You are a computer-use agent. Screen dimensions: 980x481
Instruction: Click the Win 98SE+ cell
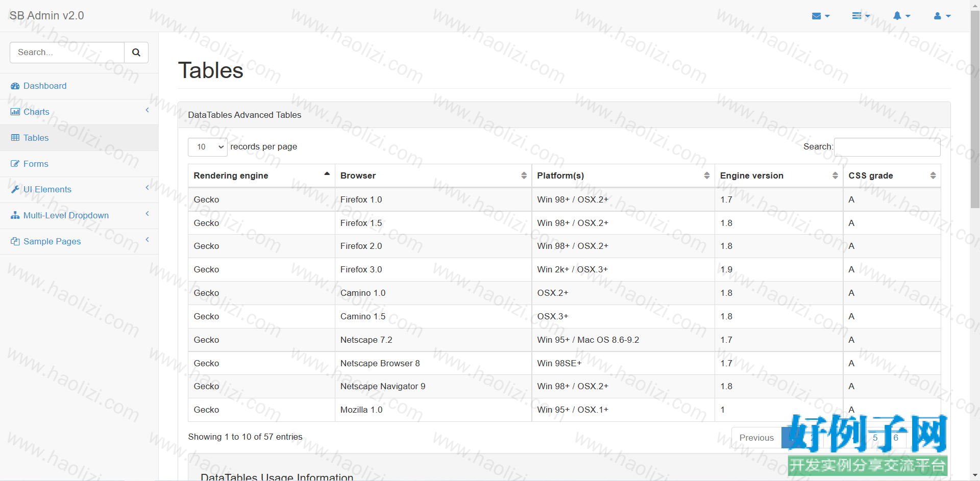623,363
